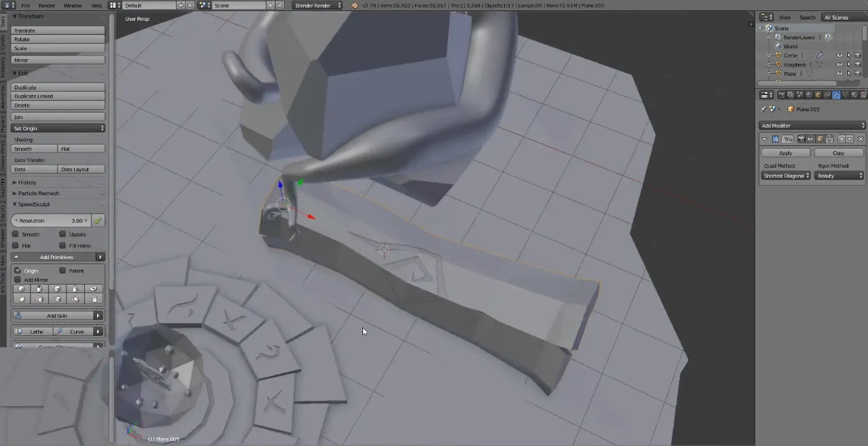This screenshot has width=868, height=446.
Task: Add a new screen layout with plus
Action: click(180, 5)
